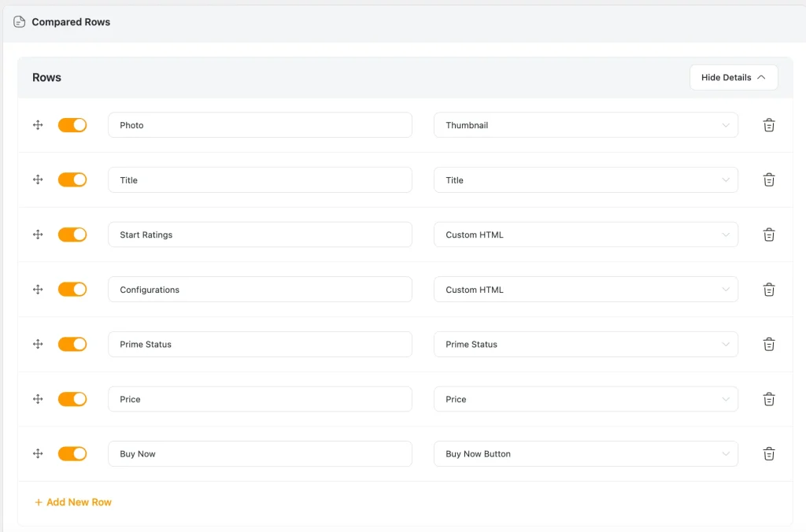
Task: Delete the Prime Status row
Action: point(768,344)
